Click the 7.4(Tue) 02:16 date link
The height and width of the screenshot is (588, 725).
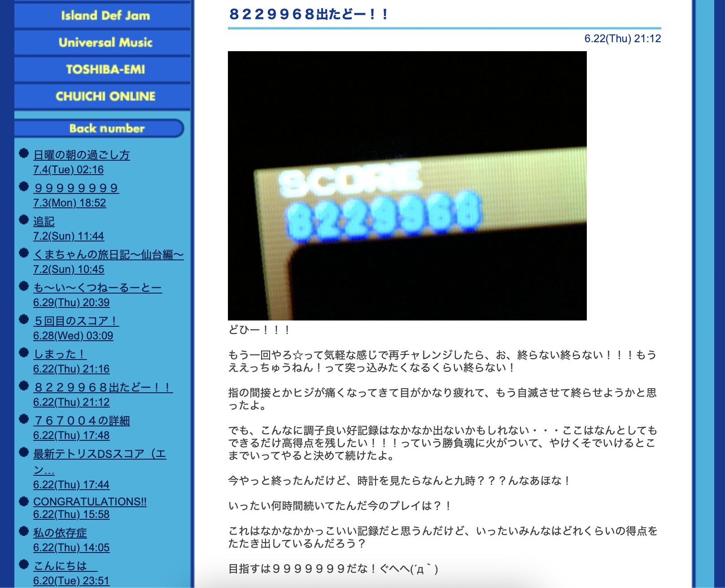click(68, 170)
